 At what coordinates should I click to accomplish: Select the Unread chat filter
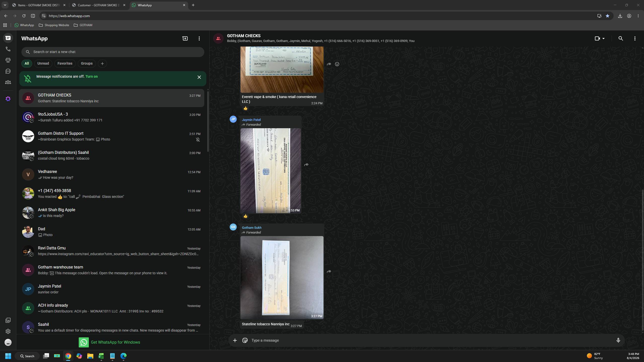point(43,63)
